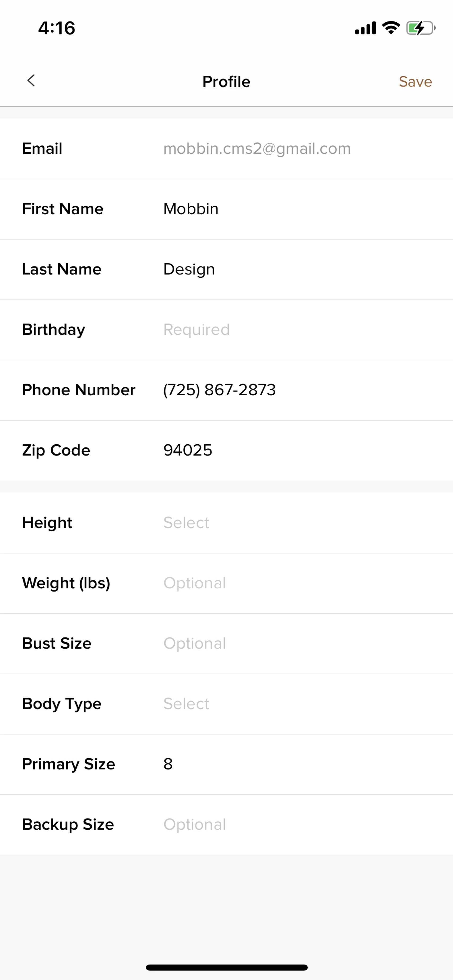Select the Birthday required field
Image resolution: width=453 pixels, height=980 pixels.
pyautogui.click(x=197, y=330)
